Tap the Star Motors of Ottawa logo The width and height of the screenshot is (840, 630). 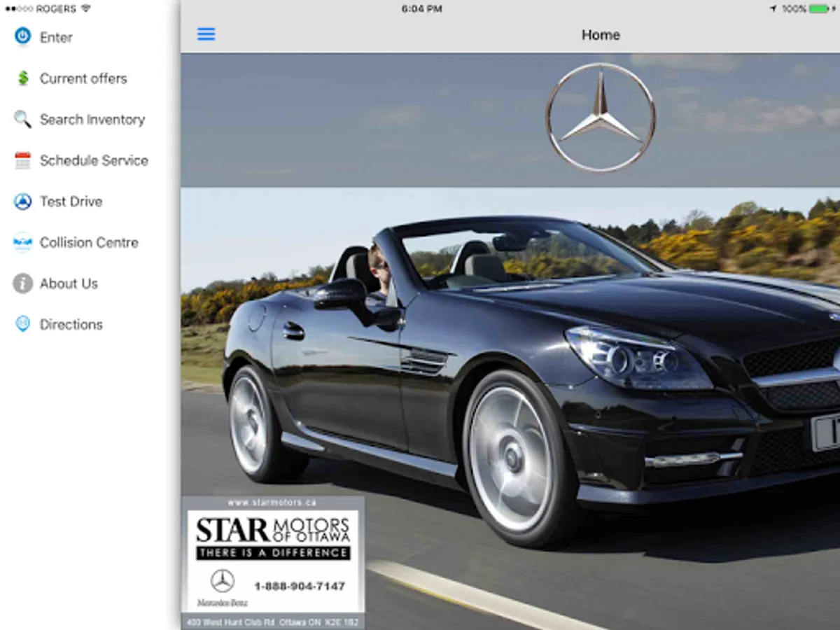pyautogui.click(x=273, y=530)
